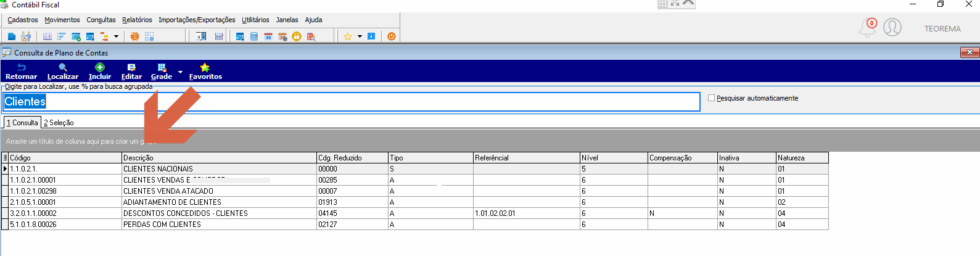Switch to the 1 Consulta tab
The image size is (980, 256).
point(22,123)
